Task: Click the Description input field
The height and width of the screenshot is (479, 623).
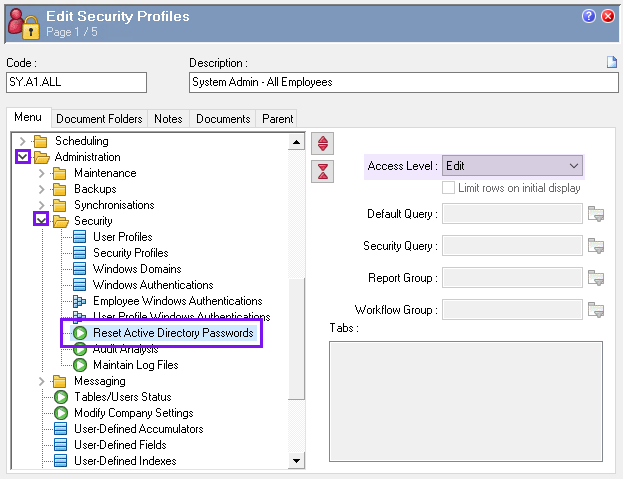Action: pos(404,82)
